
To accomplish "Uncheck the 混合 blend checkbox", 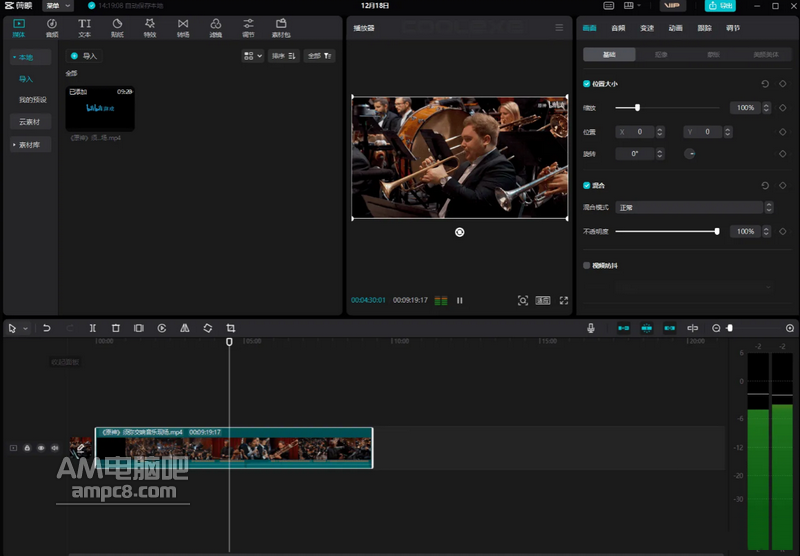I will (x=587, y=185).
